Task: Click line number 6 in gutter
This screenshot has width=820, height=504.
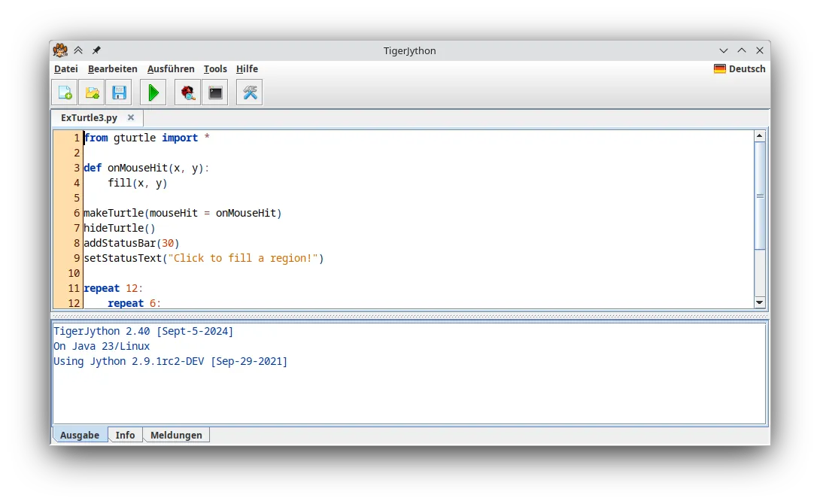Action: click(76, 213)
